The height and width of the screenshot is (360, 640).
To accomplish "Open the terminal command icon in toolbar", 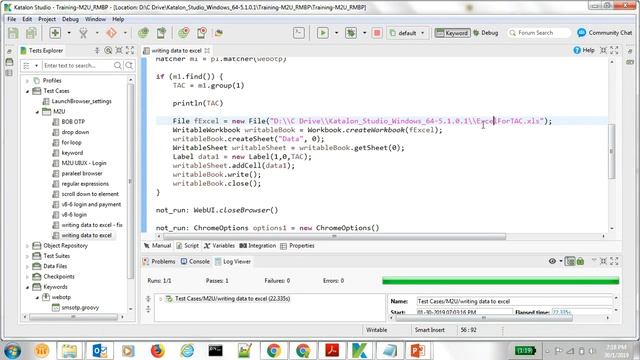I will coord(299,33).
